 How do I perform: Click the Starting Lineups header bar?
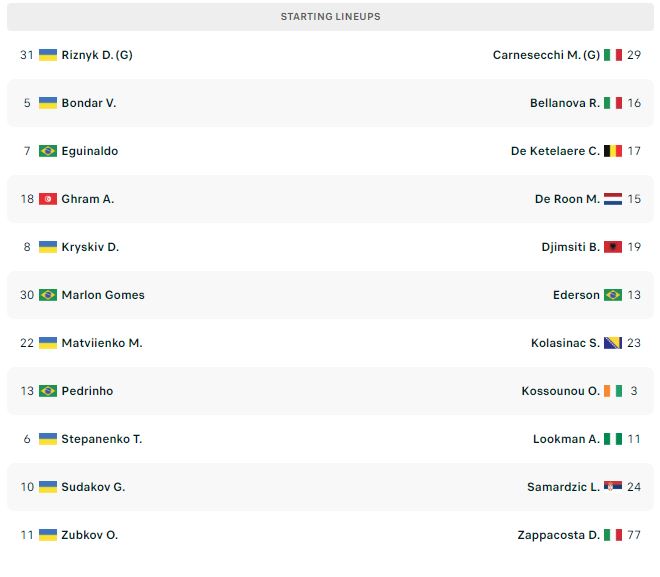330,16
